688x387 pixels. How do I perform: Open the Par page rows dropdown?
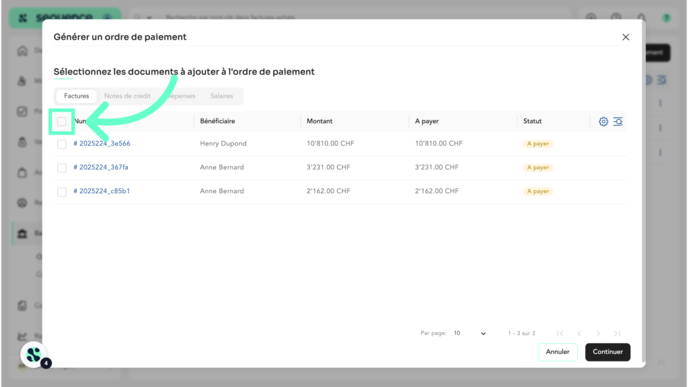pos(470,333)
